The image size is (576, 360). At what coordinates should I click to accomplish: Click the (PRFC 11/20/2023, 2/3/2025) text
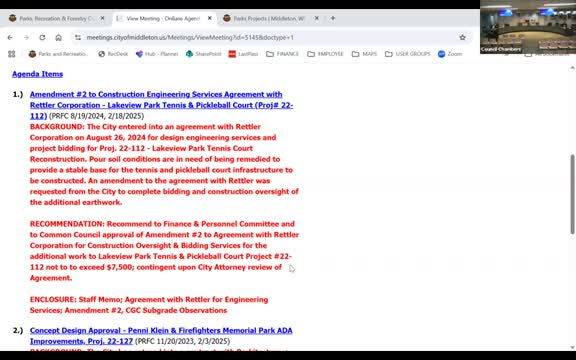[x=182, y=341]
